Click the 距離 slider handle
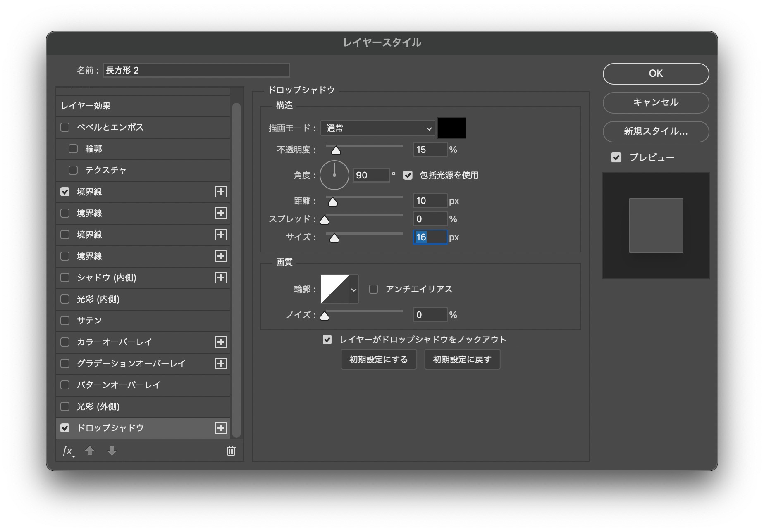Screen dimensions: 764x532 click(333, 202)
